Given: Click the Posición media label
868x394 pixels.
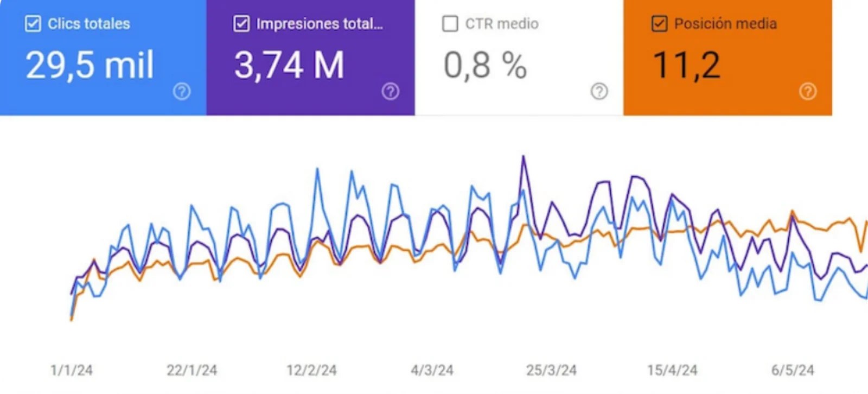Looking at the screenshot, I should coord(725,24).
